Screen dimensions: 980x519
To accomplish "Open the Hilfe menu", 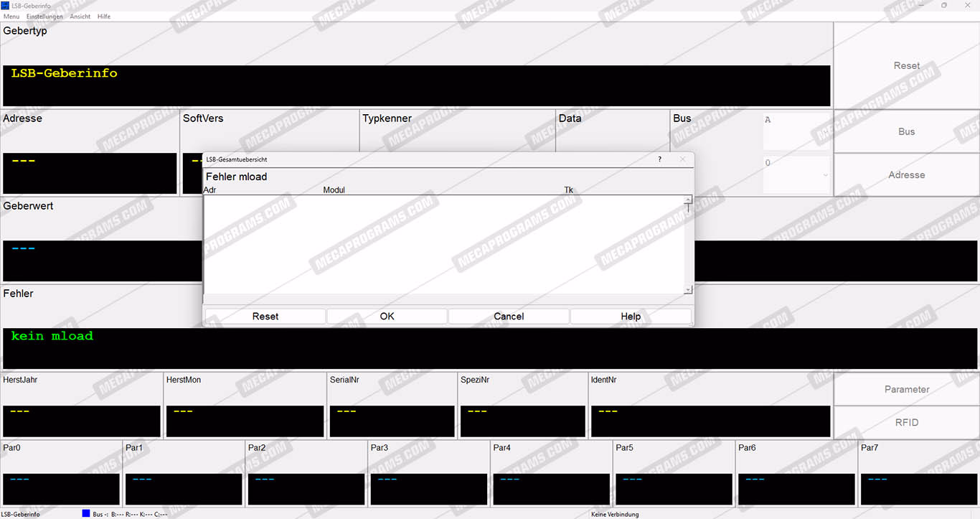I will click(x=104, y=17).
